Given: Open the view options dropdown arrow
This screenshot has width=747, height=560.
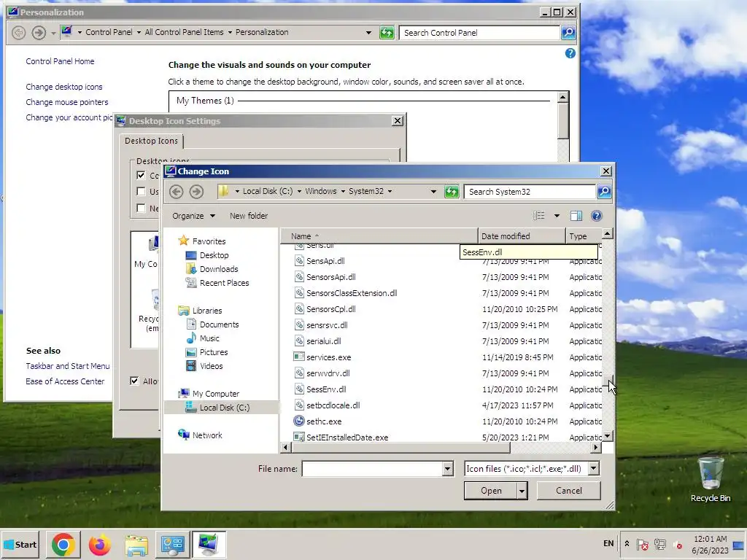Looking at the screenshot, I should coord(557,216).
